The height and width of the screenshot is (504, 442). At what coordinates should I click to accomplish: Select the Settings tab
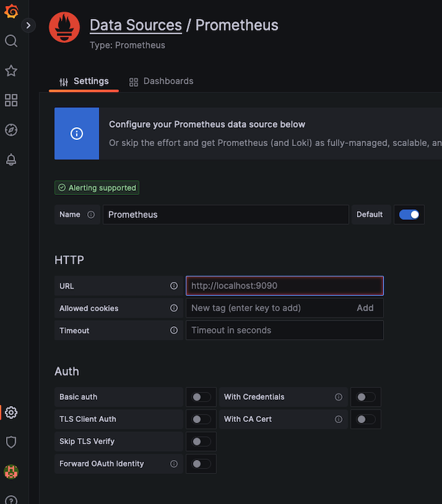84,82
